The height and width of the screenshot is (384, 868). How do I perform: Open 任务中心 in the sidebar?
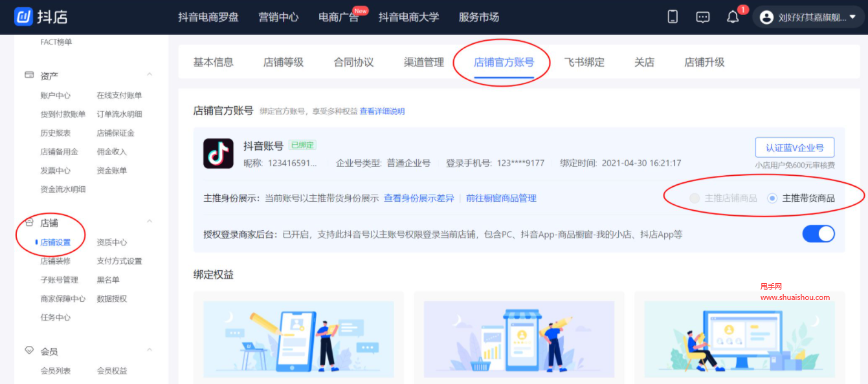point(55,317)
